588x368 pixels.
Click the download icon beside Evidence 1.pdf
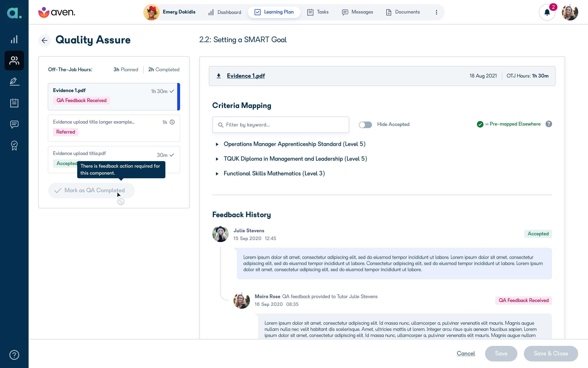click(219, 76)
